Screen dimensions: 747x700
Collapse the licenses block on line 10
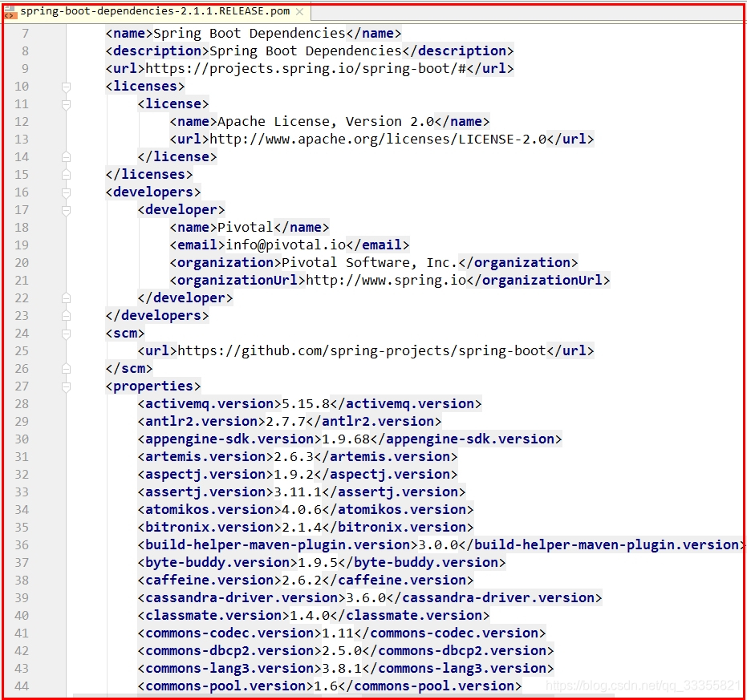pyautogui.click(x=67, y=87)
